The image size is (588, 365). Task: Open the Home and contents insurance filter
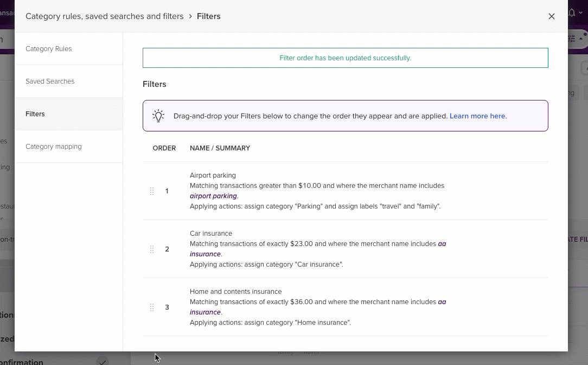235,292
